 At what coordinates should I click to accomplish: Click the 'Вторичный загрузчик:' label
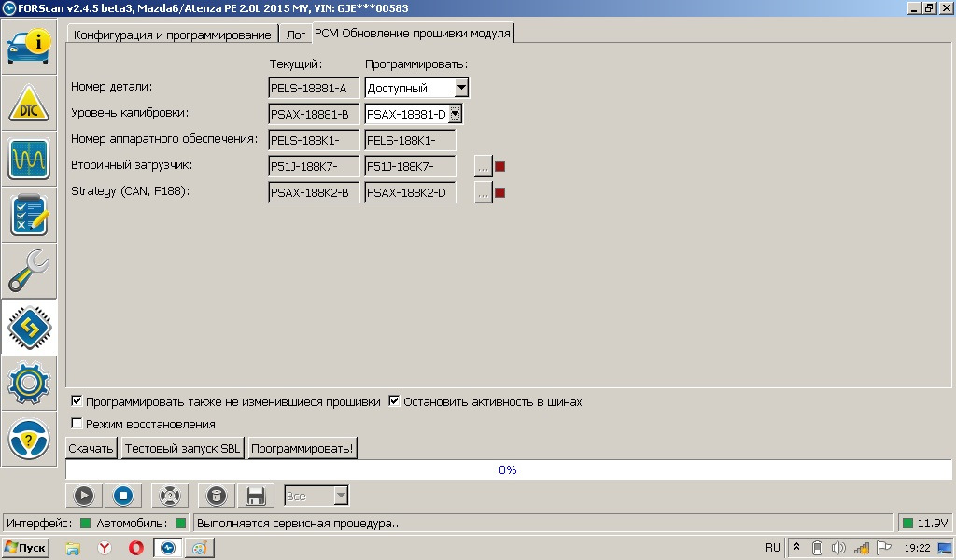click(x=132, y=165)
